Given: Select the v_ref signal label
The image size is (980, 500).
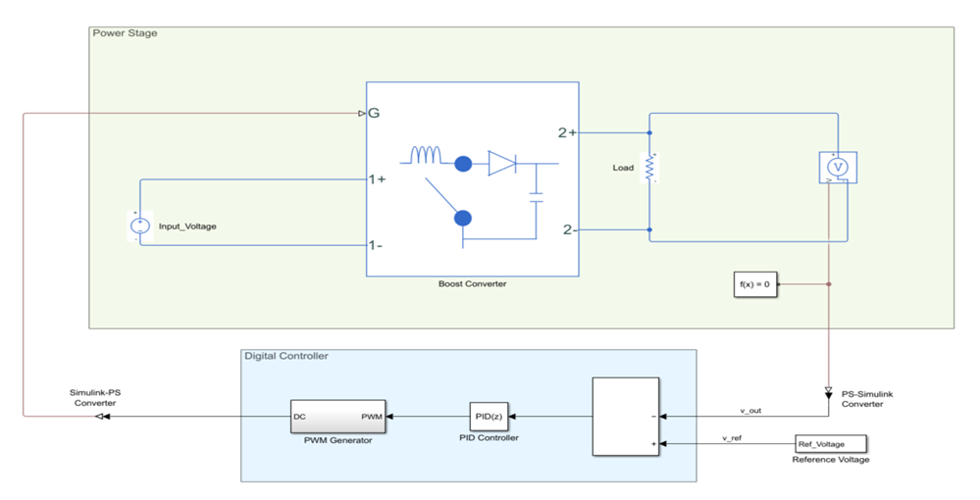Looking at the screenshot, I should pos(732,438).
